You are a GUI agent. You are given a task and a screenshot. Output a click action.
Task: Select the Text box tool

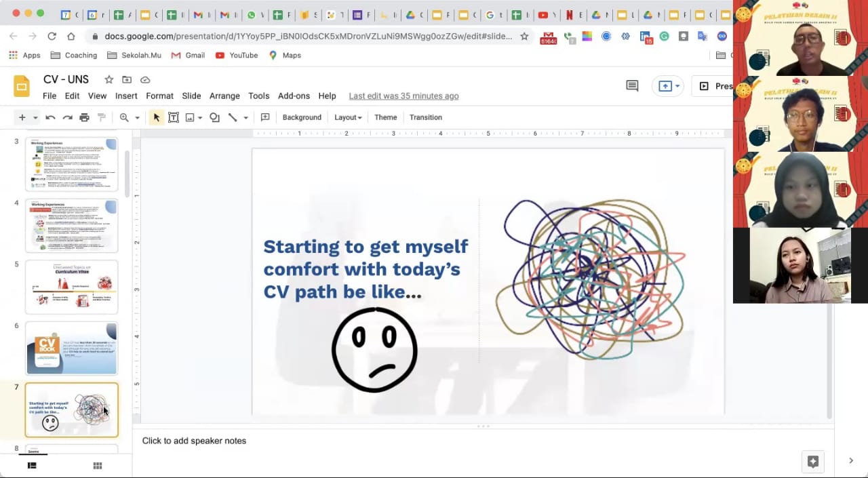[x=174, y=117]
